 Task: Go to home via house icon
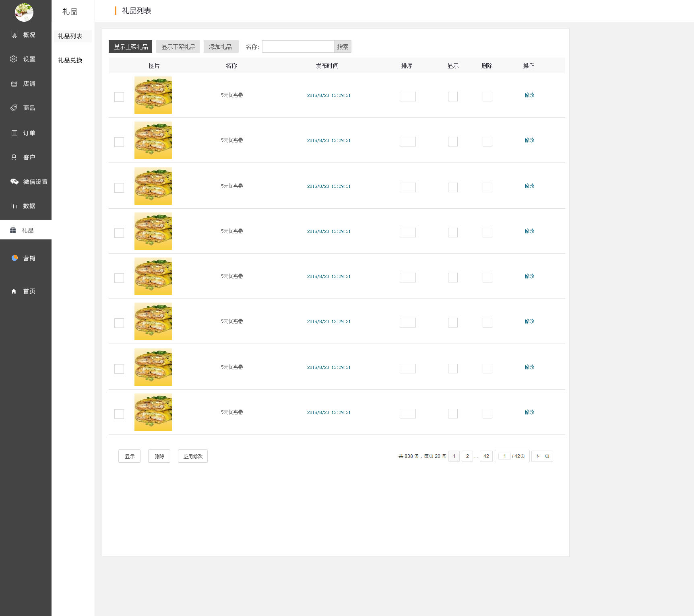[x=14, y=291]
